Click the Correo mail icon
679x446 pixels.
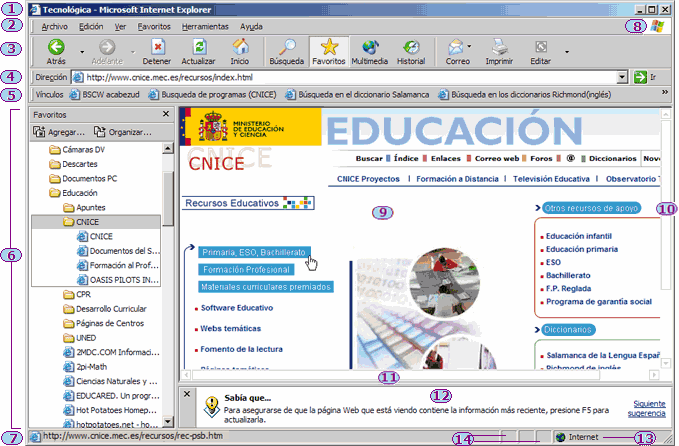pyautogui.click(x=456, y=47)
